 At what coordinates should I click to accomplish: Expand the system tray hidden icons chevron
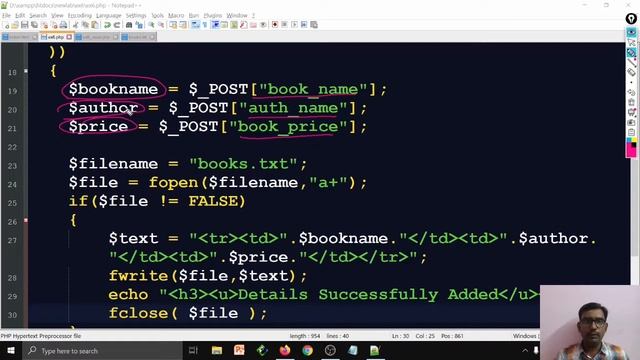[525, 351]
